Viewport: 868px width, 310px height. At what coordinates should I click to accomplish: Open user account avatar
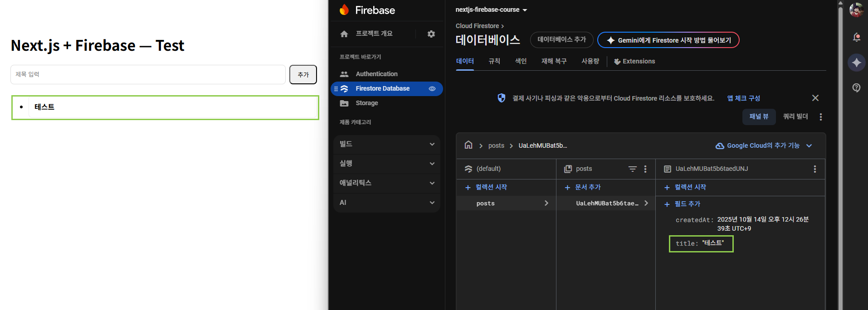(856, 10)
